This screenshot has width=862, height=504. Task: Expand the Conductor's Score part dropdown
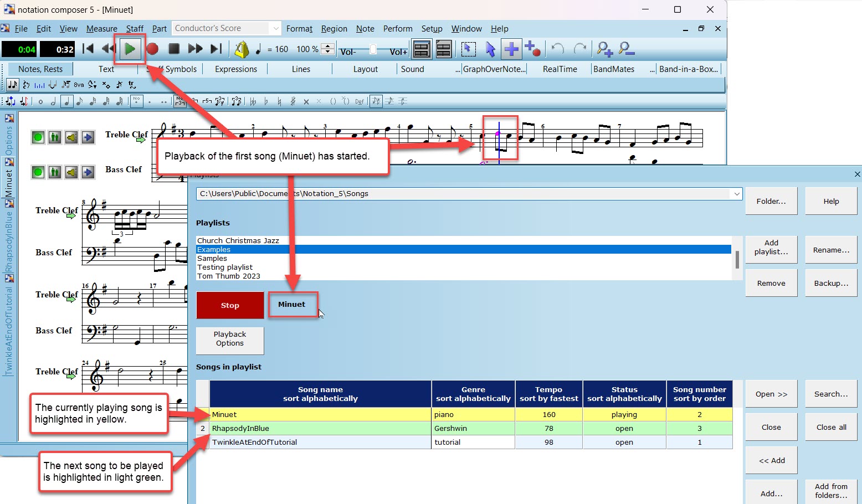[275, 28]
